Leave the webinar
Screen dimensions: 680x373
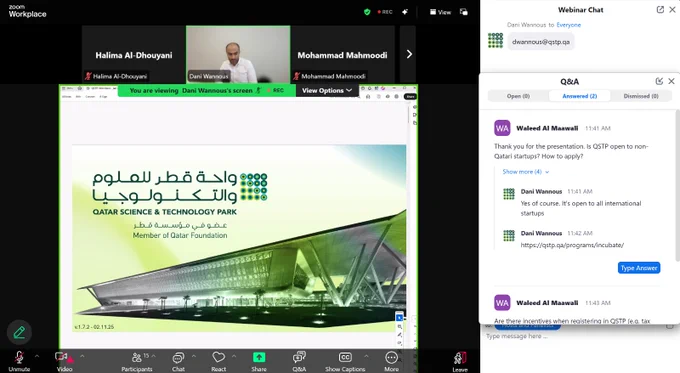pyautogui.click(x=460, y=362)
